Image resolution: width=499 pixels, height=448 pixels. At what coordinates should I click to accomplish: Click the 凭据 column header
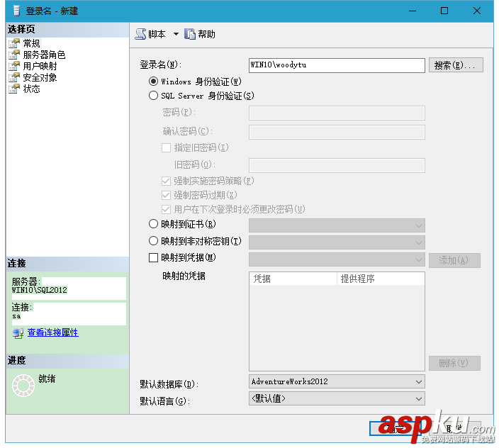click(293, 279)
